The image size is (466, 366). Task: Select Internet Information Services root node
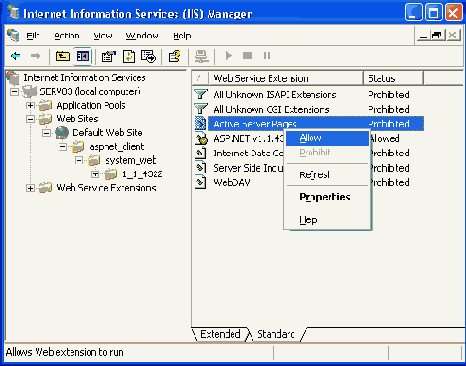point(84,78)
